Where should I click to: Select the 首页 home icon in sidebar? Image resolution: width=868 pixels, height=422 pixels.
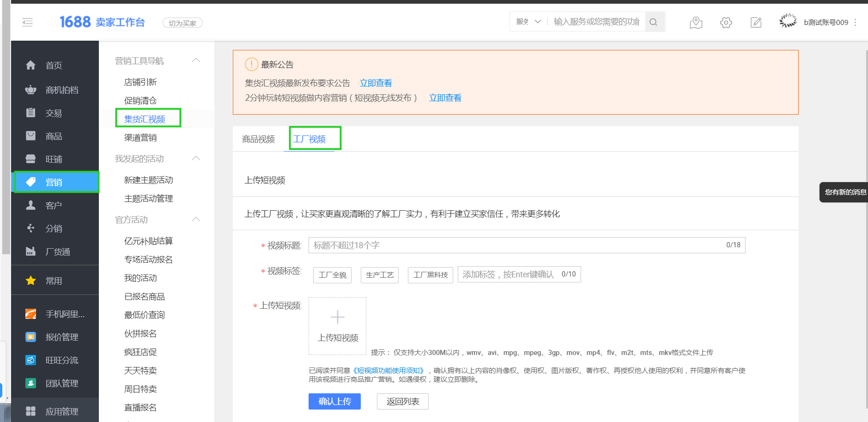30,65
